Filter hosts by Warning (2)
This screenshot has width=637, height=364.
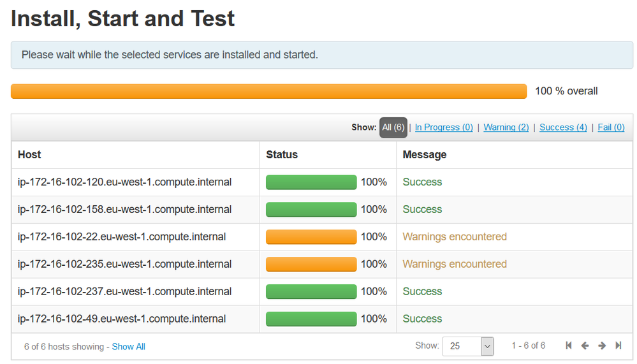[506, 127]
